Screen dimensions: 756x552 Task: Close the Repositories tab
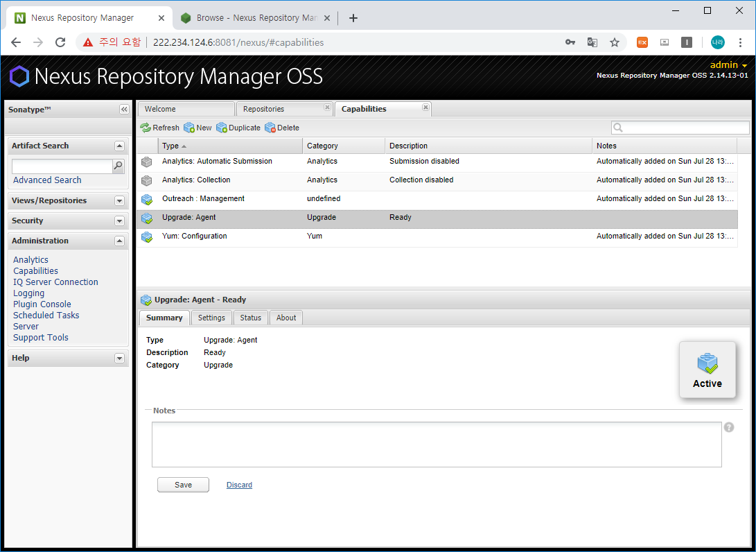point(327,107)
